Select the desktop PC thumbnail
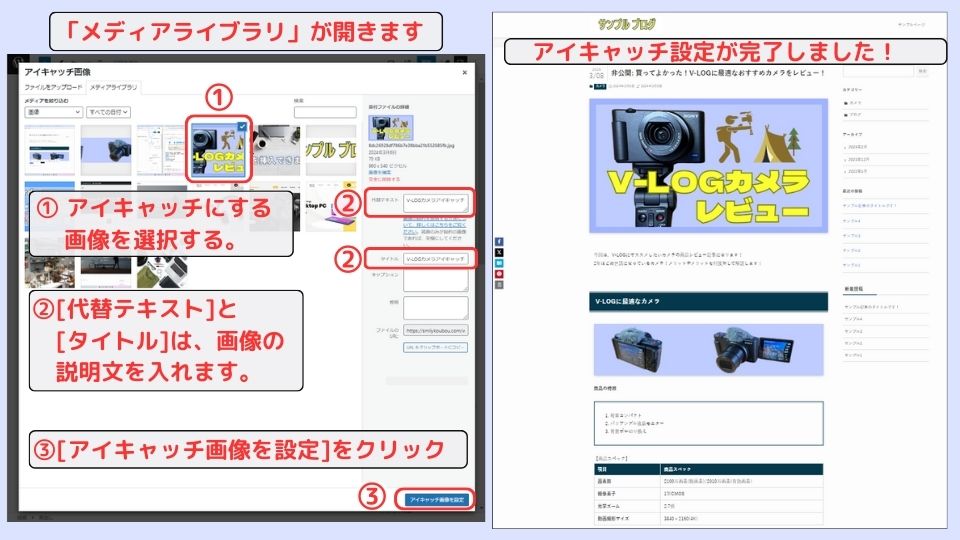Screen dimensions: 960x540 tap(331, 206)
